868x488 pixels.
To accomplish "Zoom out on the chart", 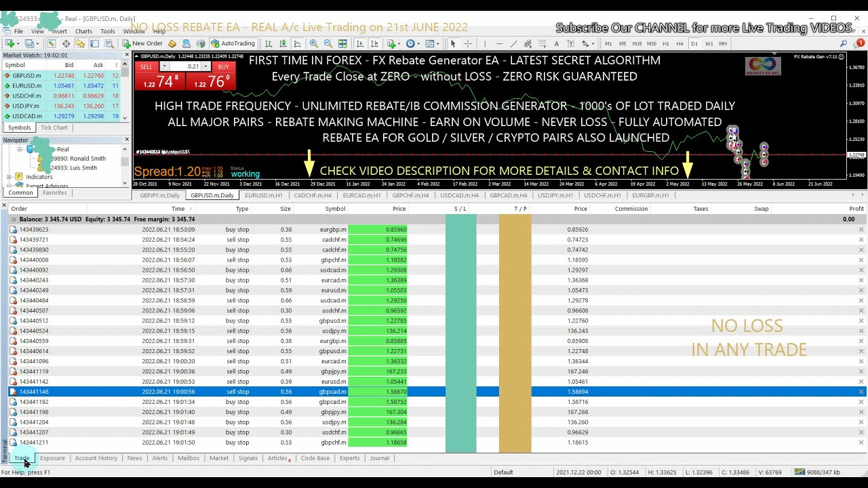I will (x=328, y=43).
